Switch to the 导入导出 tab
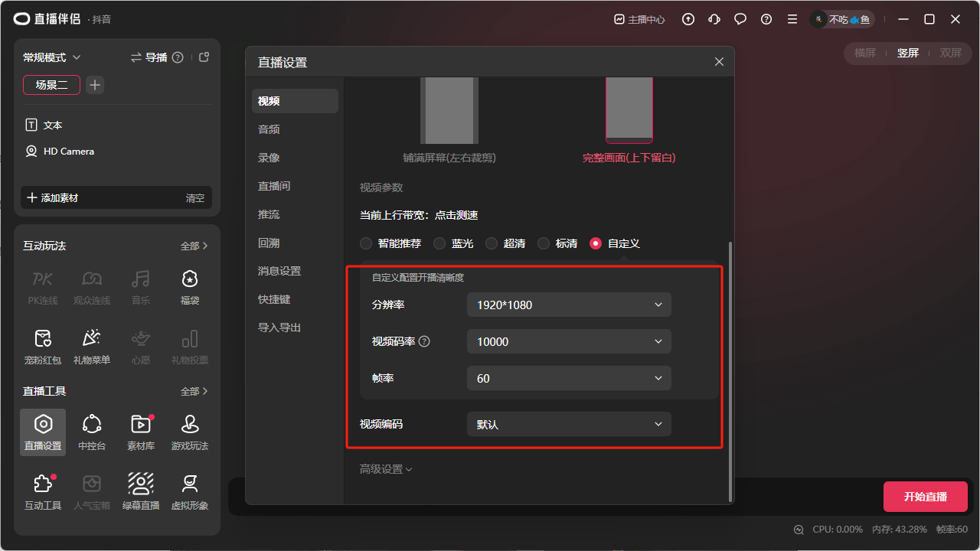 [x=295, y=328]
